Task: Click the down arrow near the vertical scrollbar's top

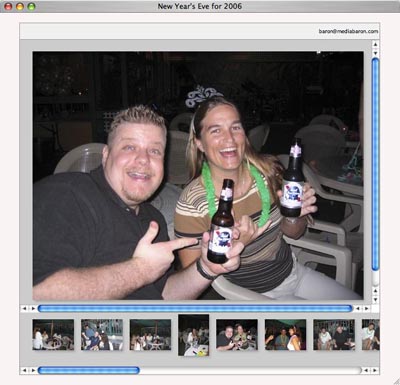Action: (x=375, y=53)
